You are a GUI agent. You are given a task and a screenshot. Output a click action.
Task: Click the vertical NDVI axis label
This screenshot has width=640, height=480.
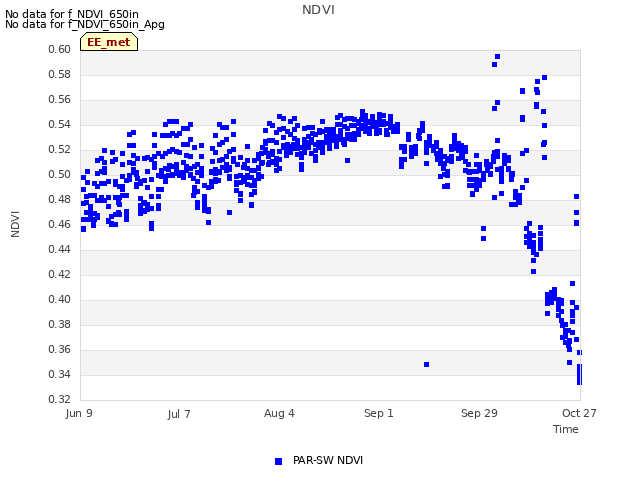click(15, 224)
